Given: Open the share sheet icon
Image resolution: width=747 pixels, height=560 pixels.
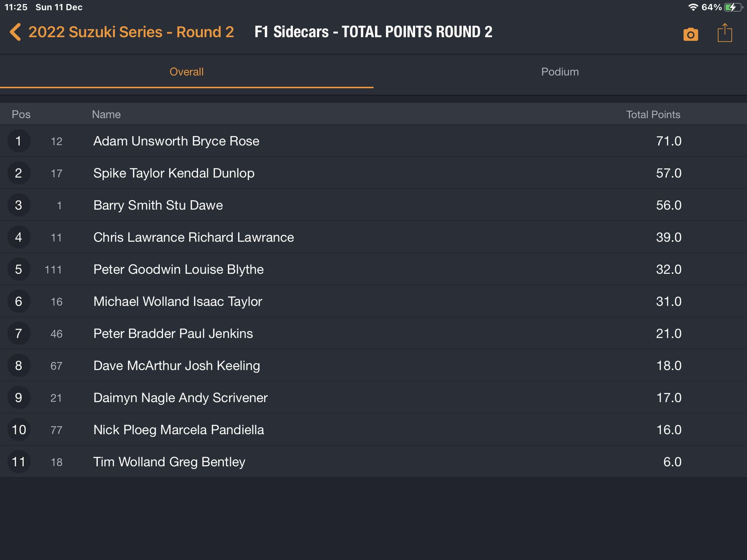Looking at the screenshot, I should coord(724,33).
